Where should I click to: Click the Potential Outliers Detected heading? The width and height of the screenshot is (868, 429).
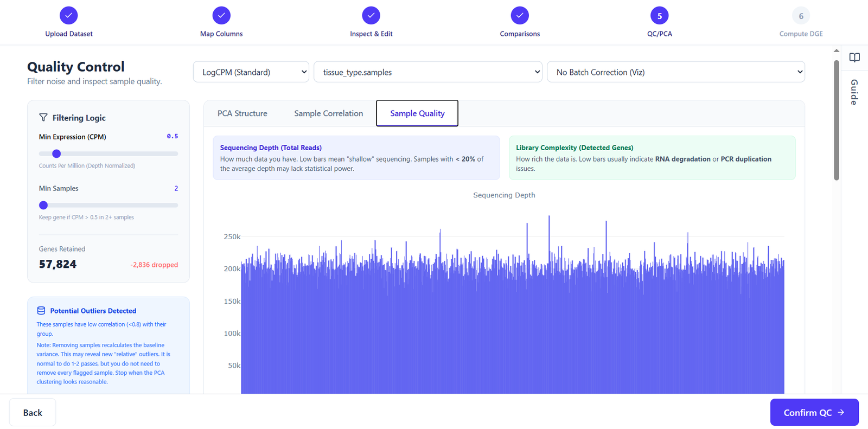[93, 311]
